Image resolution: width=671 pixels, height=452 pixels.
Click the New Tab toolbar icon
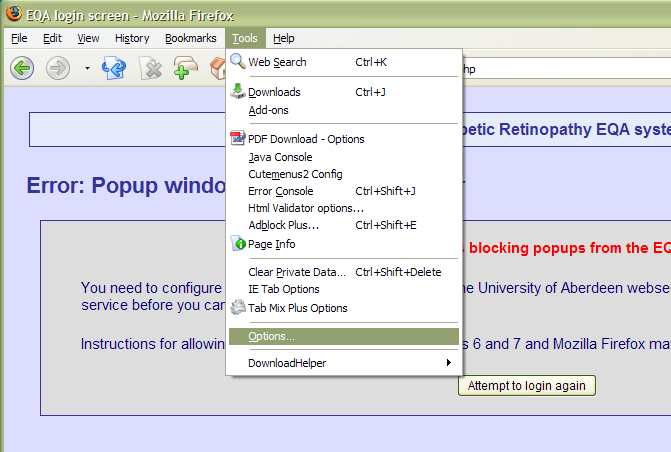tap(185, 68)
